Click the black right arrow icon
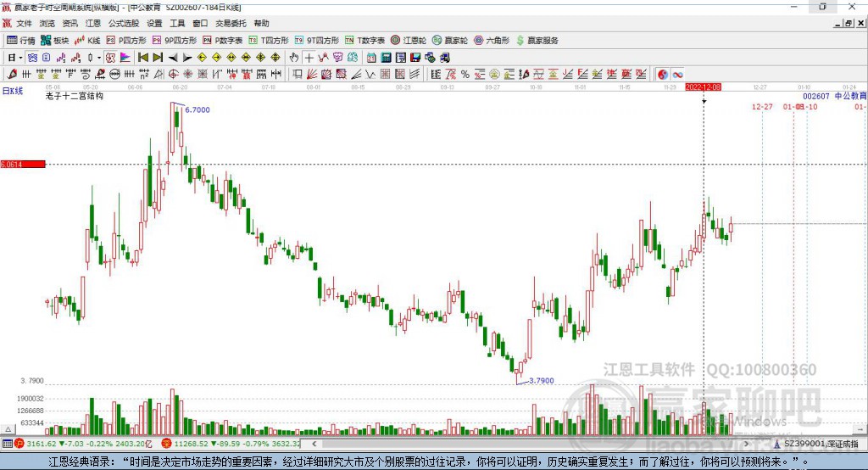The width and height of the screenshot is (868, 470). pyautogui.click(x=187, y=58)
